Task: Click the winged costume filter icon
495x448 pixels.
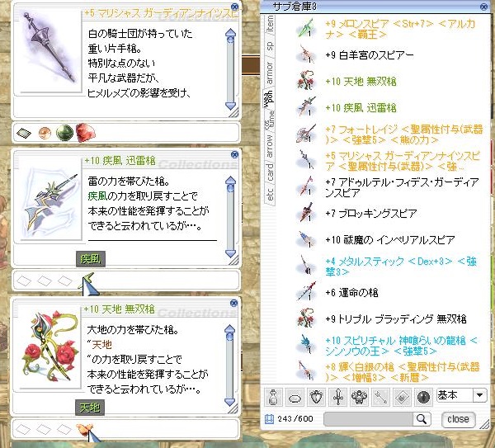Action: coord(359,397)
